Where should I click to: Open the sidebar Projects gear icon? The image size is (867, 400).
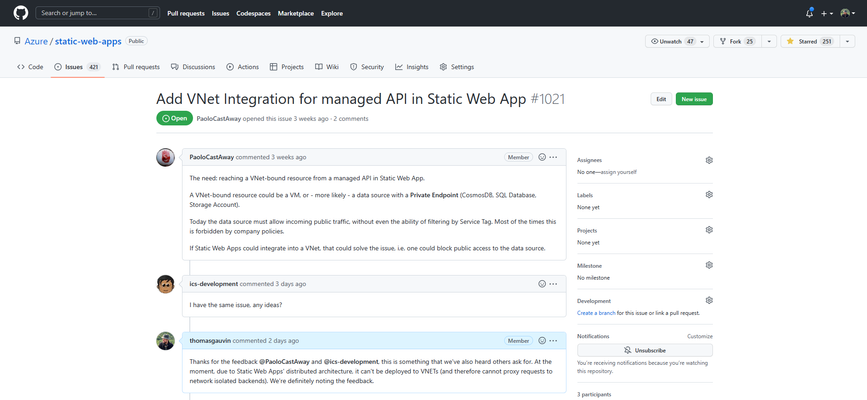[709, 230]
